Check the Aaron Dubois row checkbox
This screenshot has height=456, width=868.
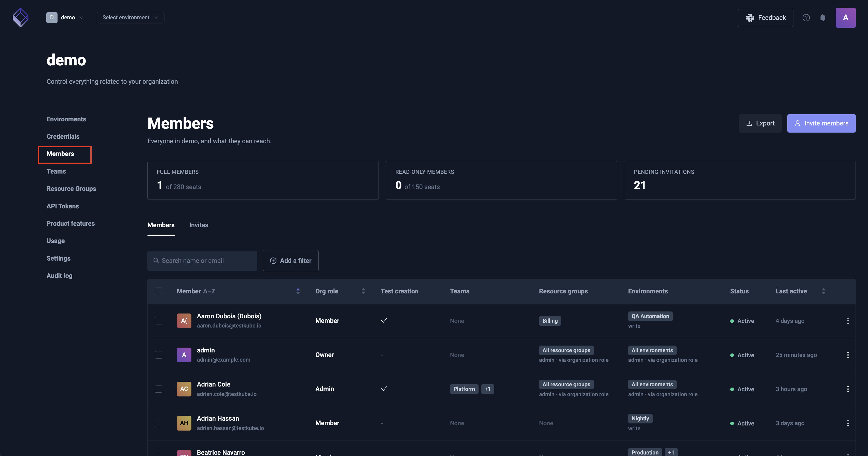point(158,321)
